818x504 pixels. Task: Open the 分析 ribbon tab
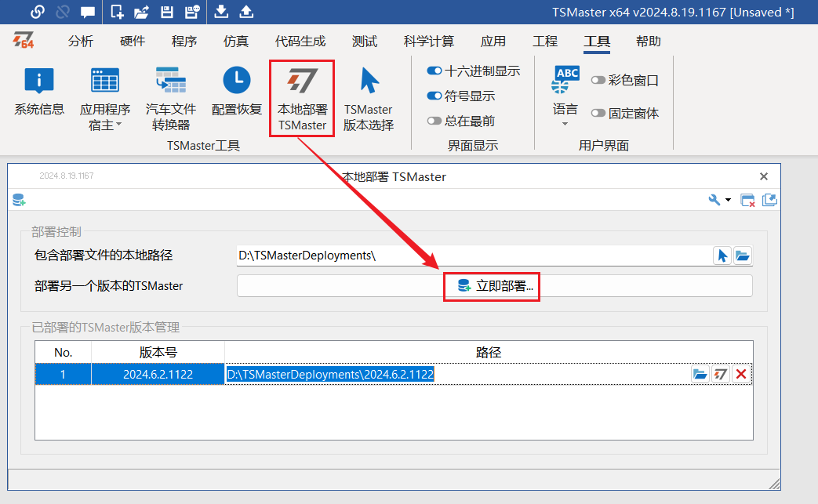click(80, 42)
